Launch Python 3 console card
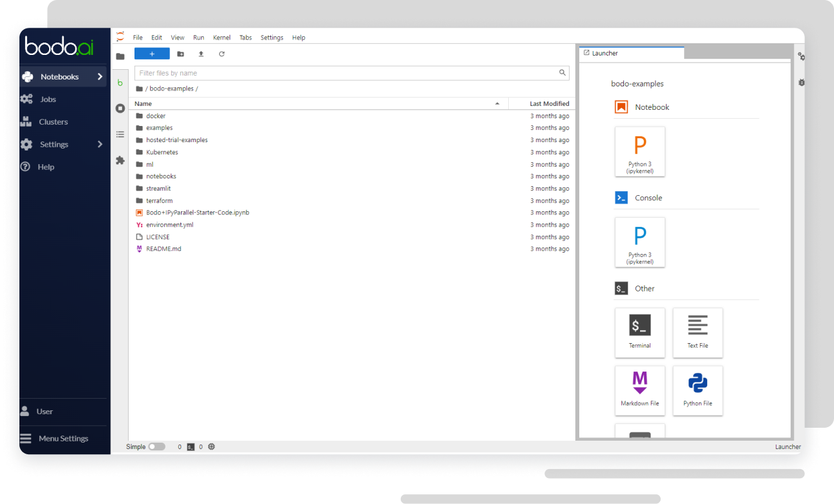 (640, 242)
